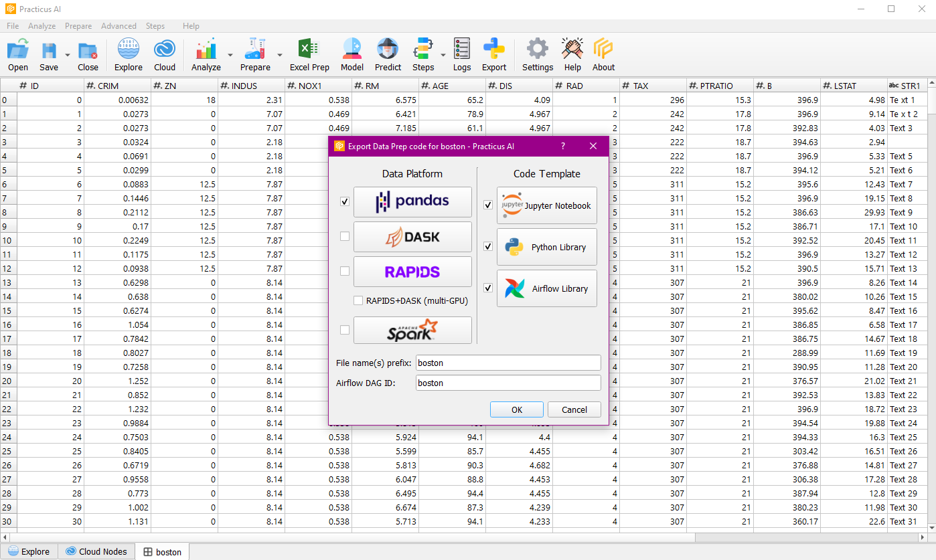Click CRIM value 0.00632
Screen dimensions: 936x560
point(117,100)
